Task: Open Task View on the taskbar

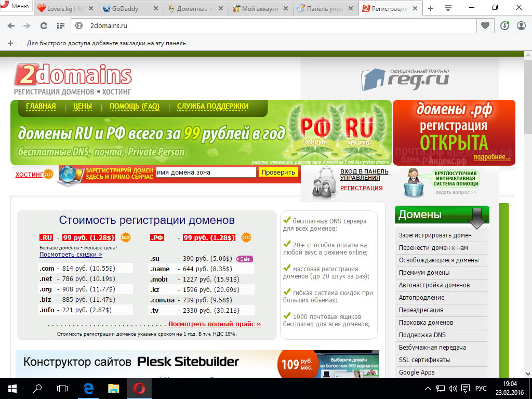Action: [x=62, y=389]
